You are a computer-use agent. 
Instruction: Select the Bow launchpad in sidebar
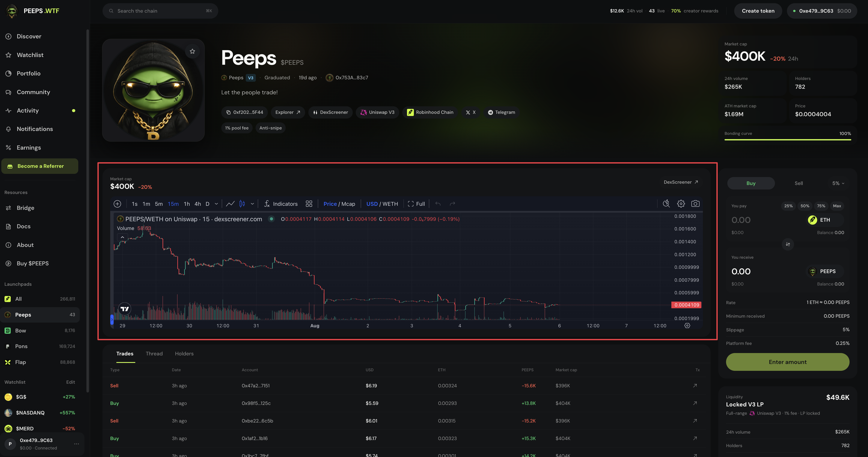click(40, 331)
